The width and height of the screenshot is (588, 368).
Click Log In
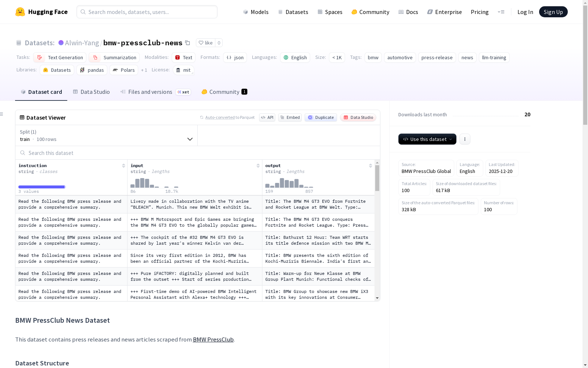[x=525, y=12]
